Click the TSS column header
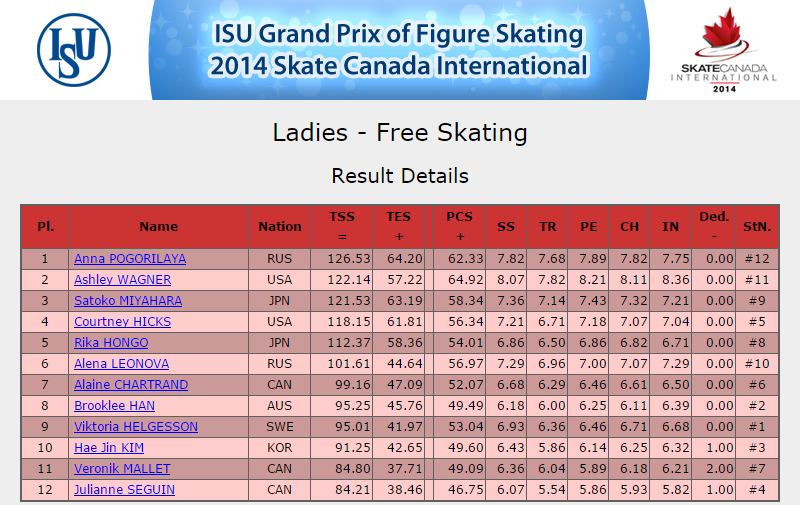 click(342, 226)
